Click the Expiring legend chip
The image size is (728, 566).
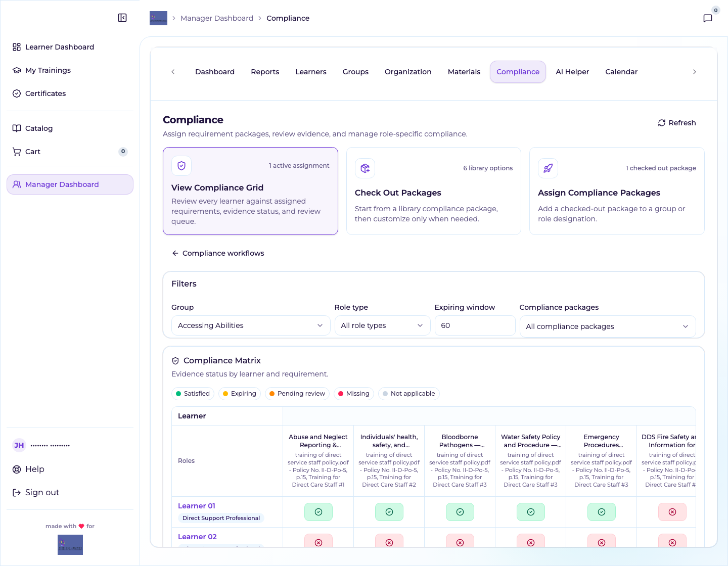(240, 394)
